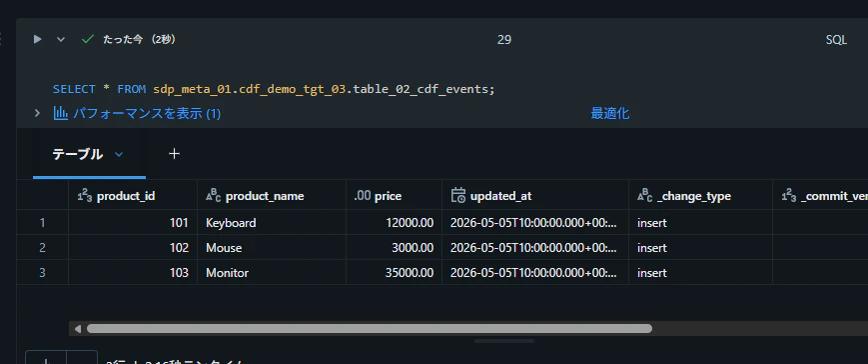Click the performance bar chart icon
This screenshot has height=364, width=868.
60,113
